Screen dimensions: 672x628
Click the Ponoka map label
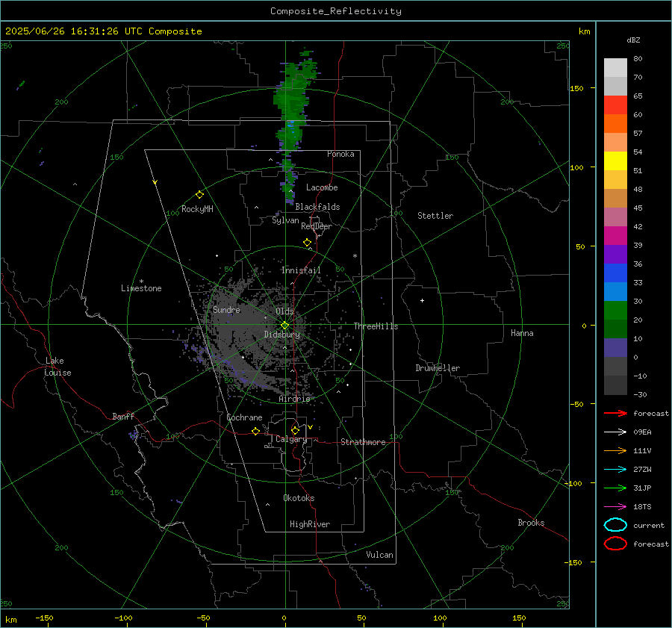[340, 154]
